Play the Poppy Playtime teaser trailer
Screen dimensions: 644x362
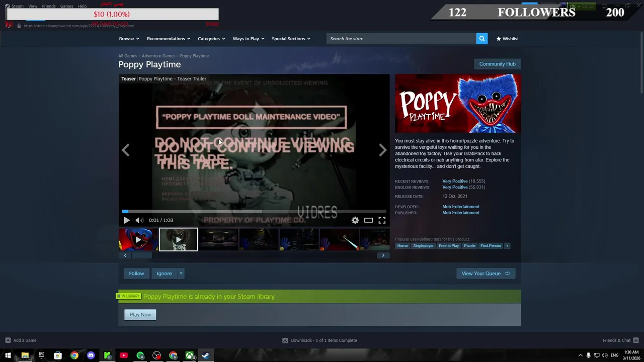click(x=126, y=220)
